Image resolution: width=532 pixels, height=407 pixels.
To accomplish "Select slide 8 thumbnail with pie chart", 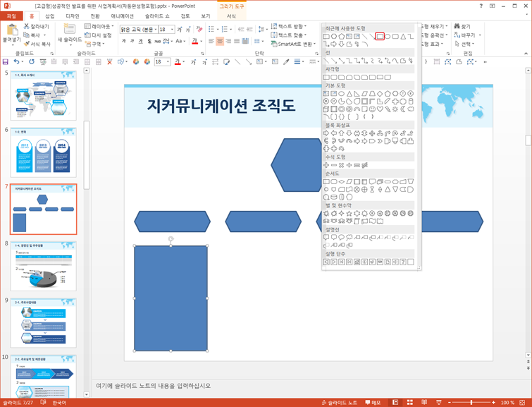I will [44, 266].
